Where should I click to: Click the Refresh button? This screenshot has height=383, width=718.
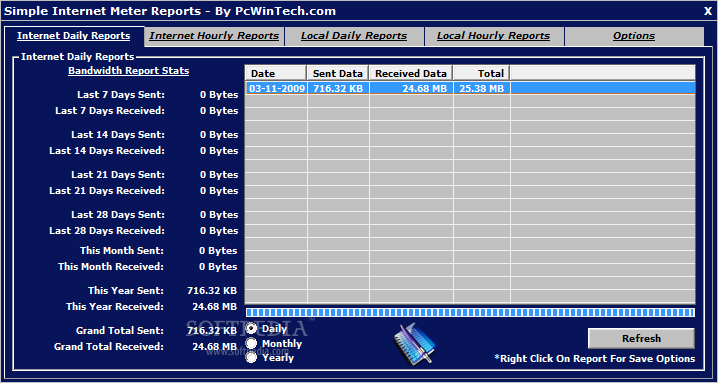641,339
